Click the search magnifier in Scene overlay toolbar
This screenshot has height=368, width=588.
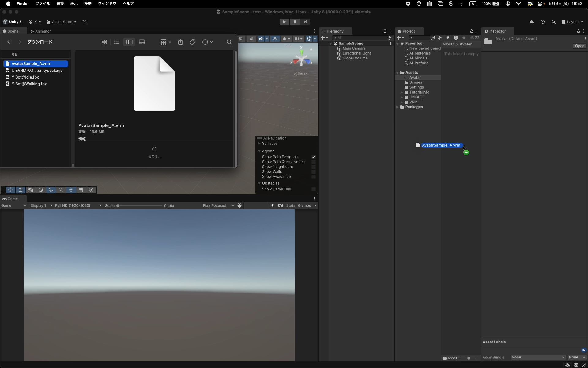(61, 190)
